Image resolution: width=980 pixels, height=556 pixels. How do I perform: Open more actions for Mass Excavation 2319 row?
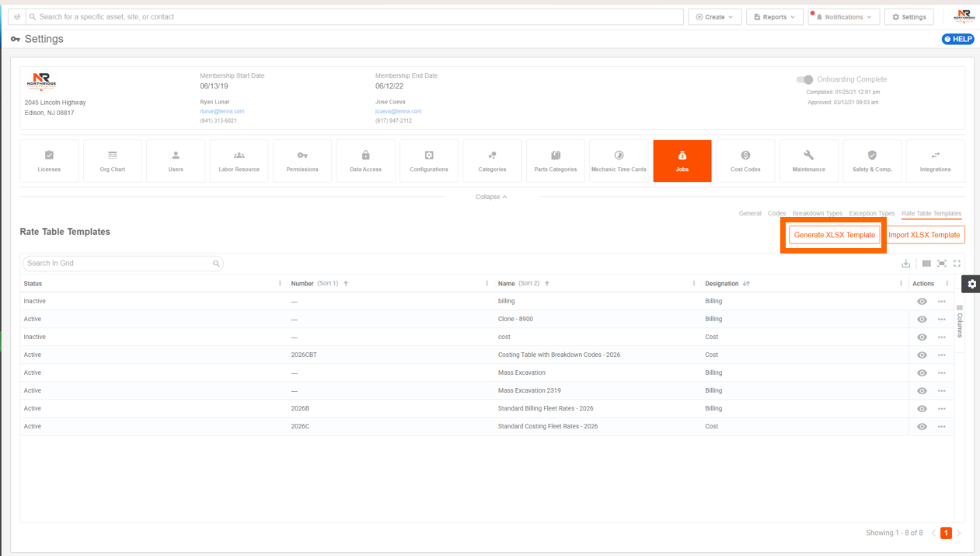pyautogui.click(x=942, y=391)
